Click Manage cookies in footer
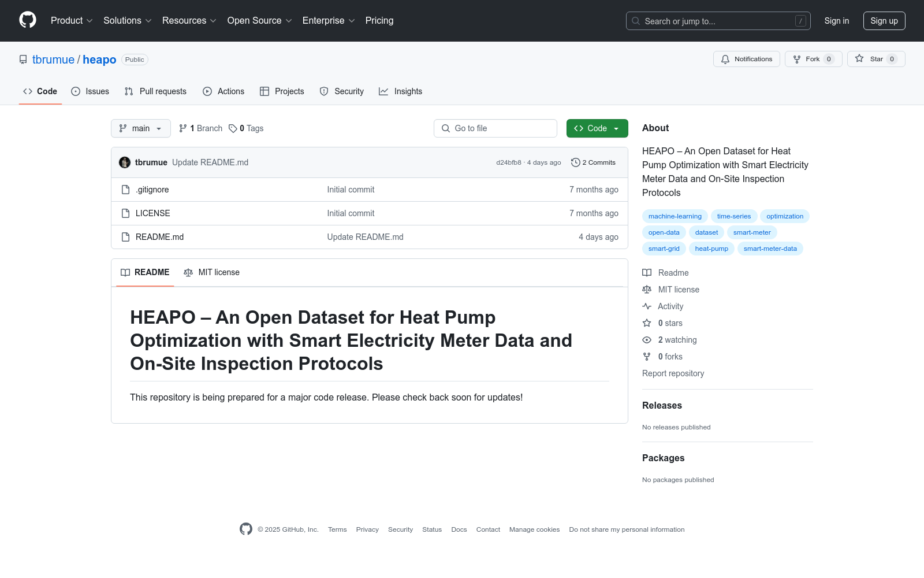The image size is (924, 578). [x=534, y=529]
